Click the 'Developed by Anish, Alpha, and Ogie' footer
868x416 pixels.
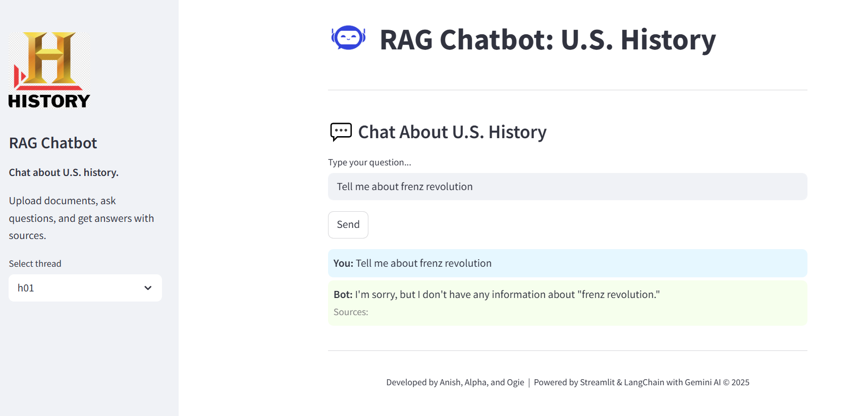[x=455, y=382]
